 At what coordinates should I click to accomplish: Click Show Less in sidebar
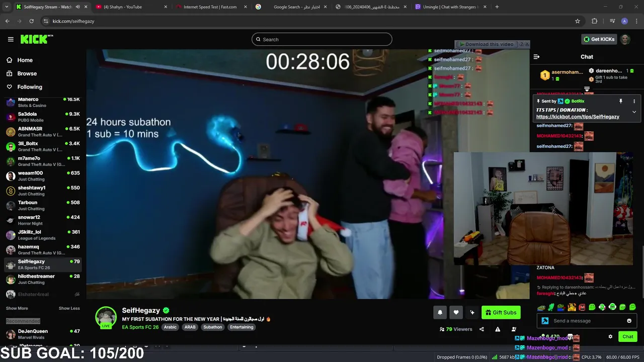(x=69, y=308)
